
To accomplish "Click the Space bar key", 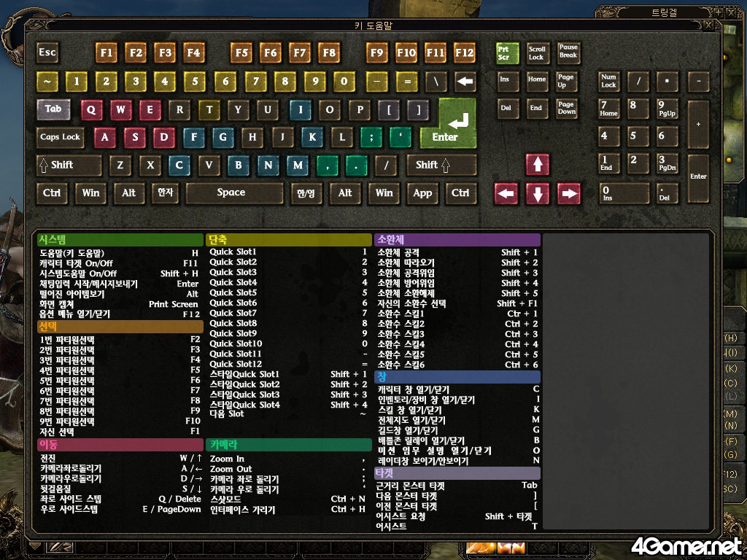I will point(234,192).
